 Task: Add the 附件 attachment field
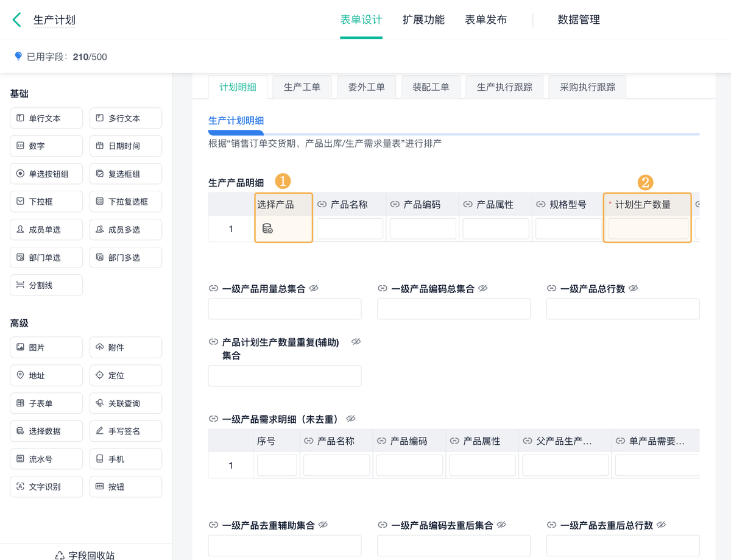[125, 347]
